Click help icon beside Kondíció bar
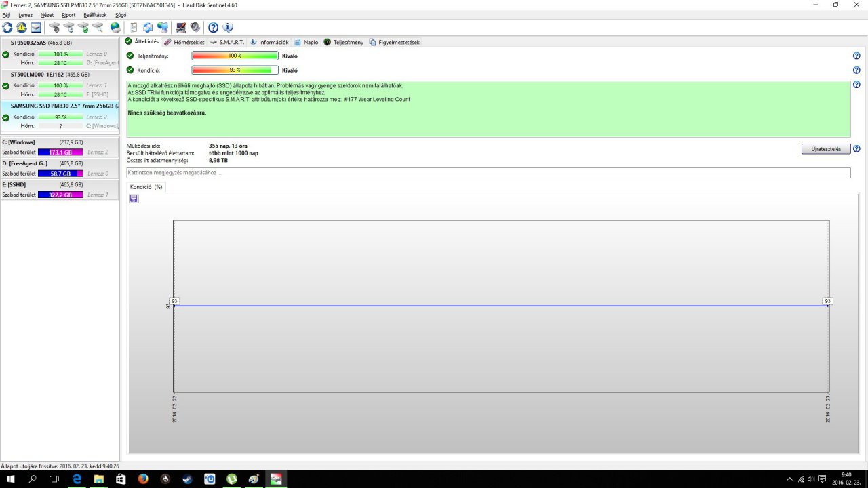The image size is (868, 488). pos(856,70)
